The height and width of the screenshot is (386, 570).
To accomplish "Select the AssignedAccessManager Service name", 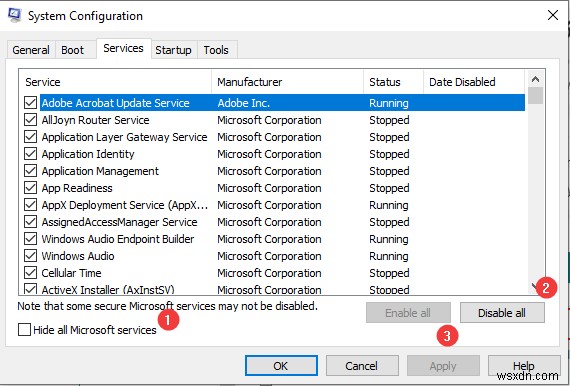I will [120, 222].
